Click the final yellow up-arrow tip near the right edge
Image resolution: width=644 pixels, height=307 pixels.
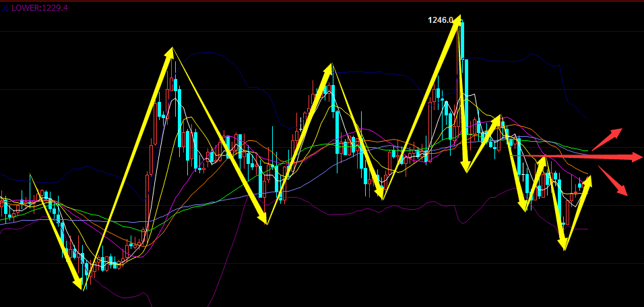coord(589,178)
